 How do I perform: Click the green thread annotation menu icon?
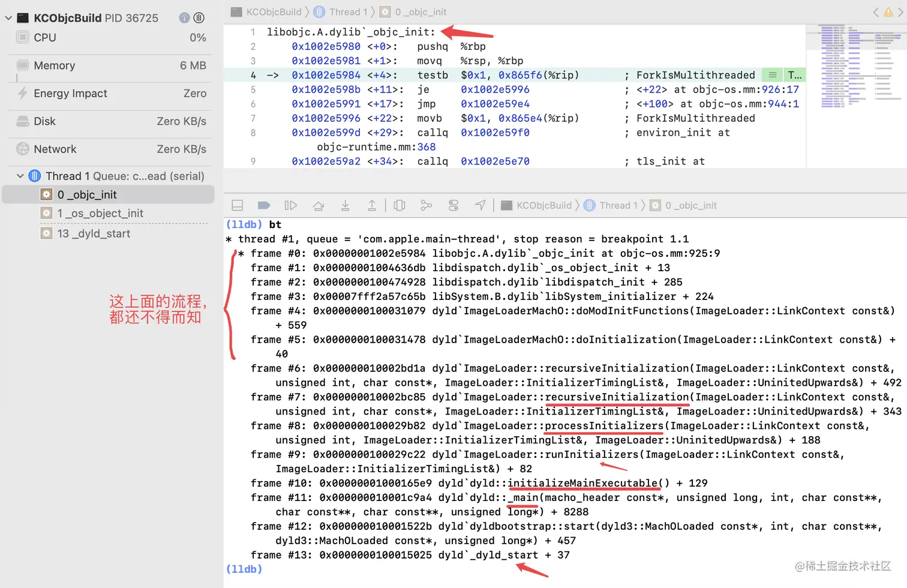pos(773,75)
